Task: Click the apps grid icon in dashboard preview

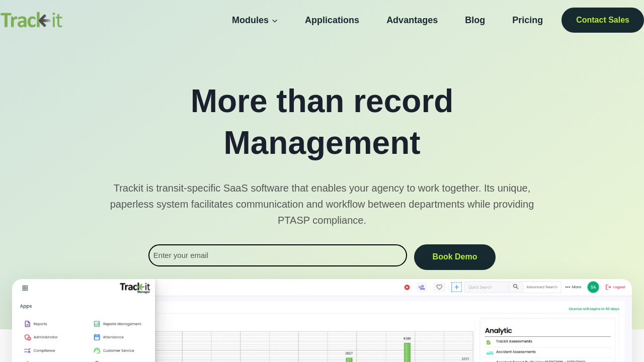Action: tap(25, 288)
